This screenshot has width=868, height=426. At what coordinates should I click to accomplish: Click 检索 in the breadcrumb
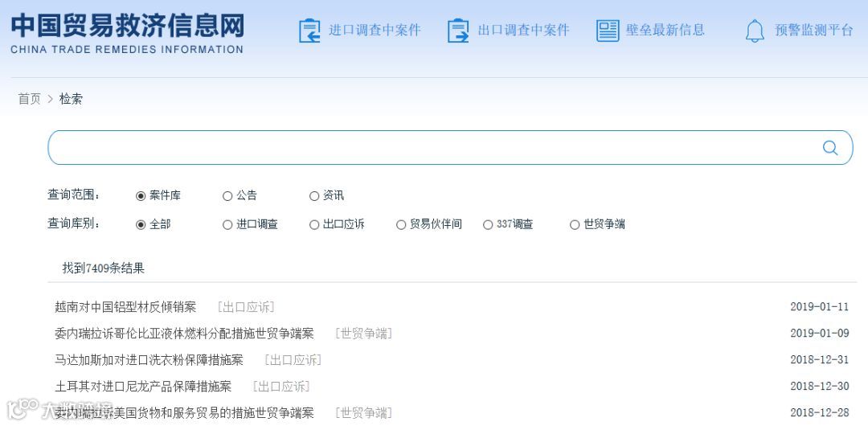click(x=71, y=99)
